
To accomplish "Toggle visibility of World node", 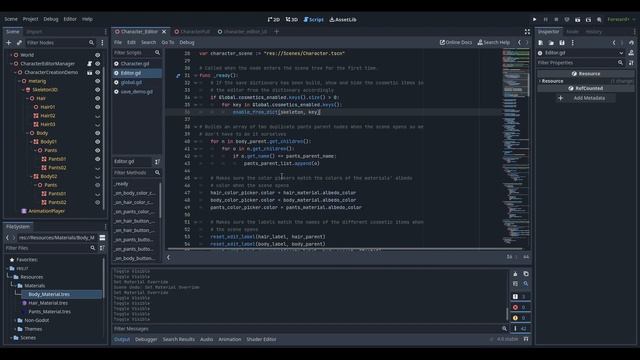I will pos(98,55).
